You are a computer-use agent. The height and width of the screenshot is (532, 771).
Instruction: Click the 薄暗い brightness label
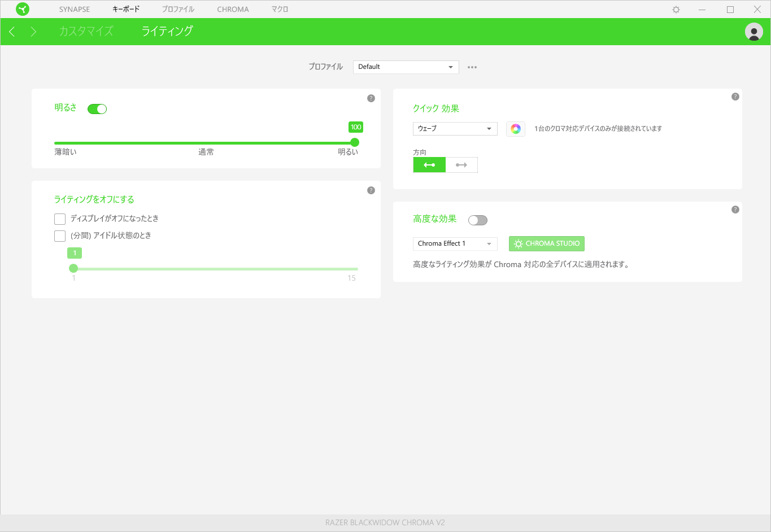(x=66, y=152)
